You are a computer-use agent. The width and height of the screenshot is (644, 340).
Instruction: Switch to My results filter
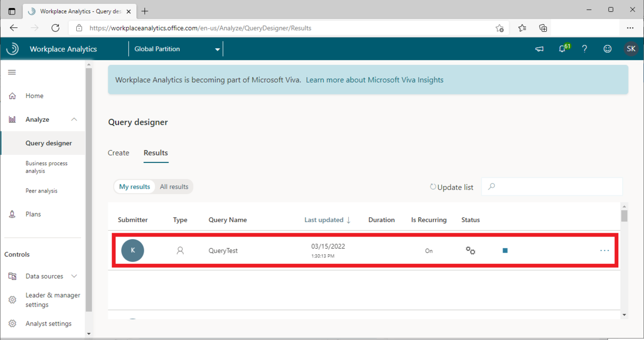coord(135,187)
